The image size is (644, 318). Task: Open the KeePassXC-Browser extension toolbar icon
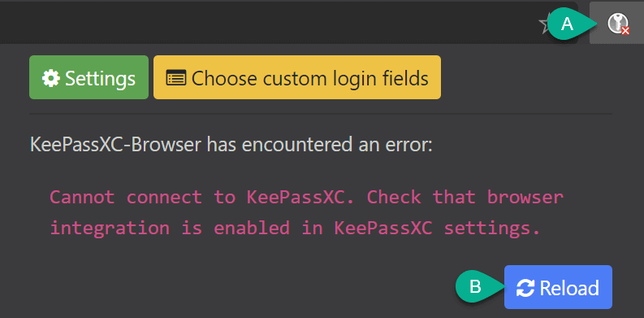(x=617, y=23)
